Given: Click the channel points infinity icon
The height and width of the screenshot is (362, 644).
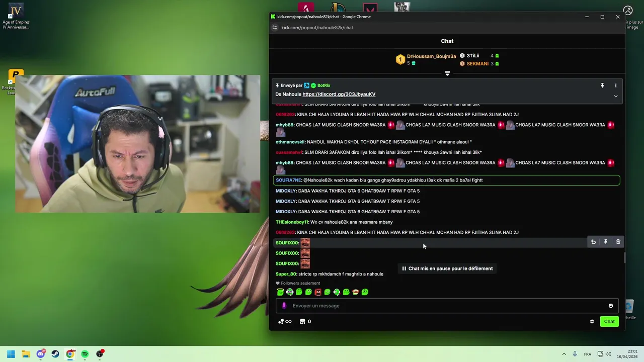Looking at the screenshot, I should pos(285,321).
